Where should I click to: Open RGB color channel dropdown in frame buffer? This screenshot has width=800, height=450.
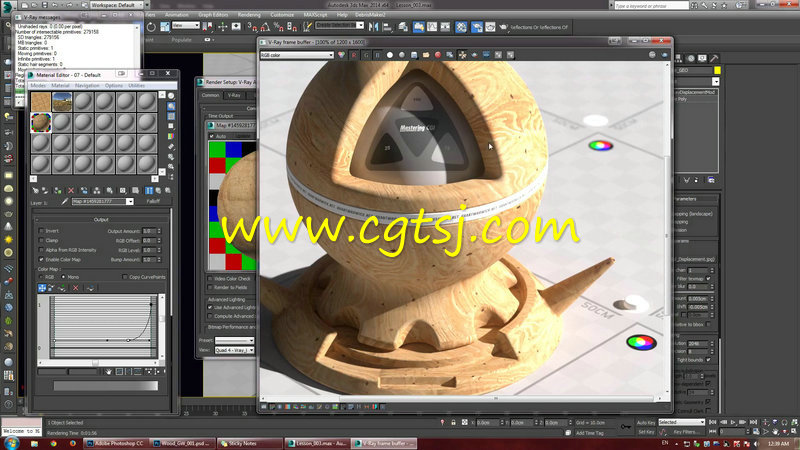[297, 55]
